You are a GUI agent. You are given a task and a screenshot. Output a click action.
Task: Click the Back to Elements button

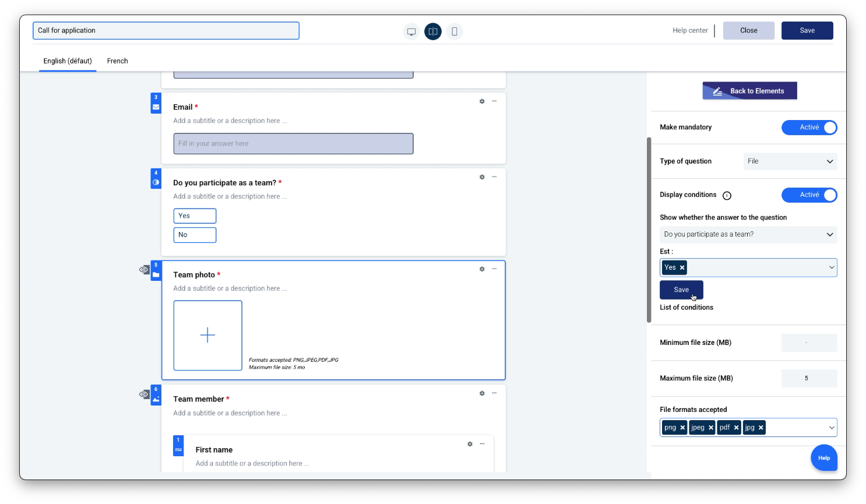(x=749, y=91)
